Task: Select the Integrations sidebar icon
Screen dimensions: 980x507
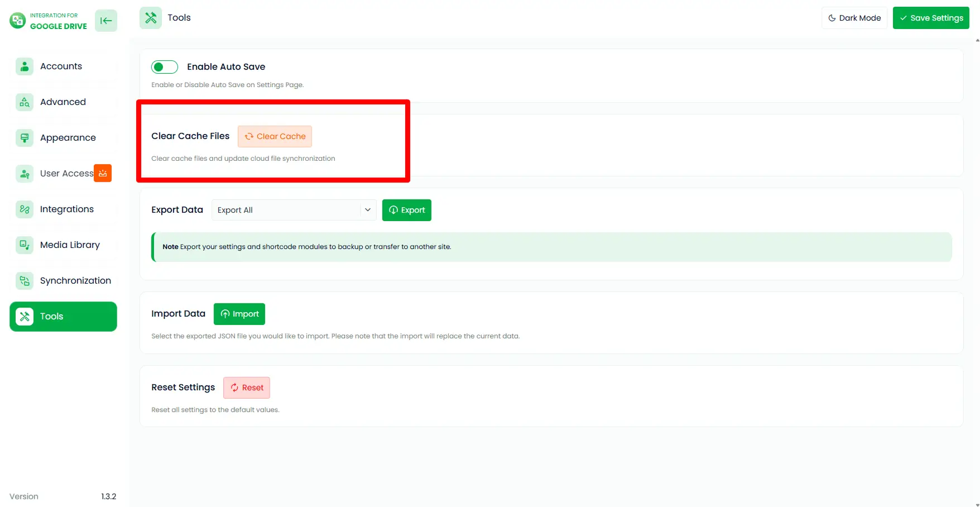Action: pyautogui.click(x=24, y=209)
